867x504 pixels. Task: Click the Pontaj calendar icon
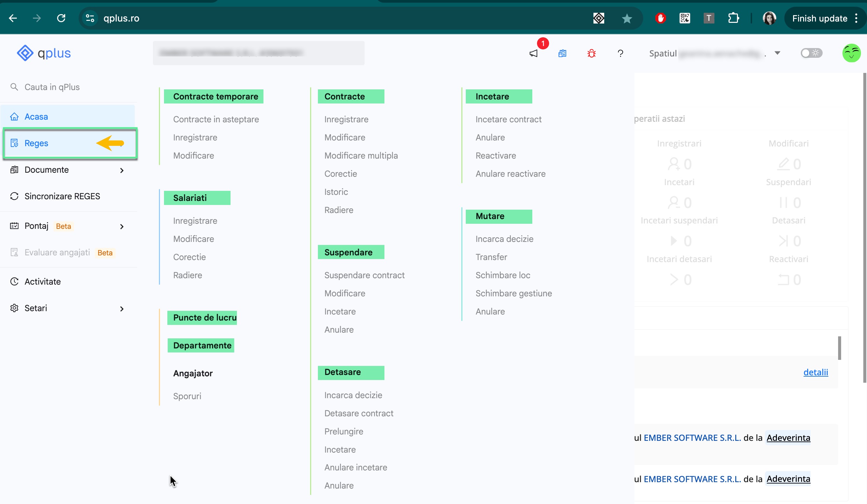[x=14, y=226]
